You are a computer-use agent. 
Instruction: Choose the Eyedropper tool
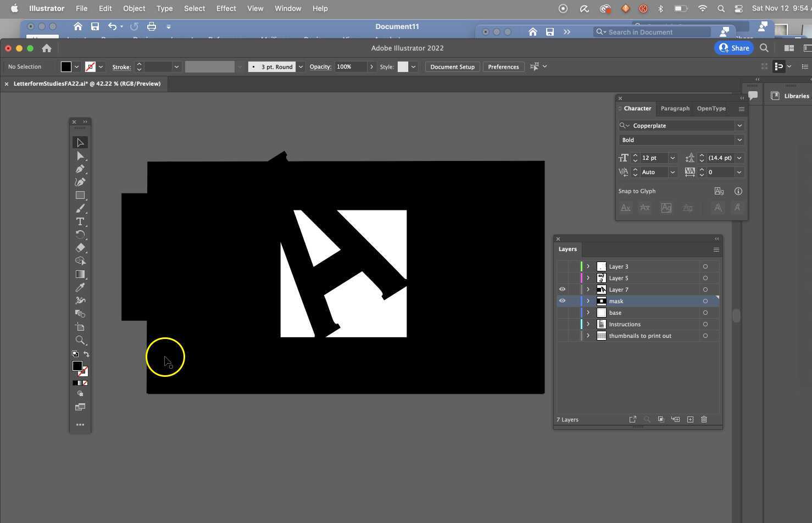(x=80, y=287)
